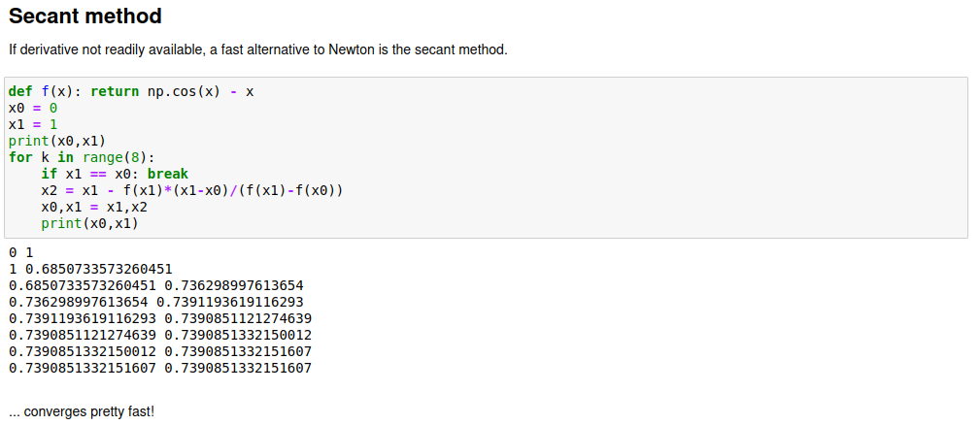Viewport: 980px width, 425px height.
Task: Click the for k in range(8) line
Action: point(83,157)
